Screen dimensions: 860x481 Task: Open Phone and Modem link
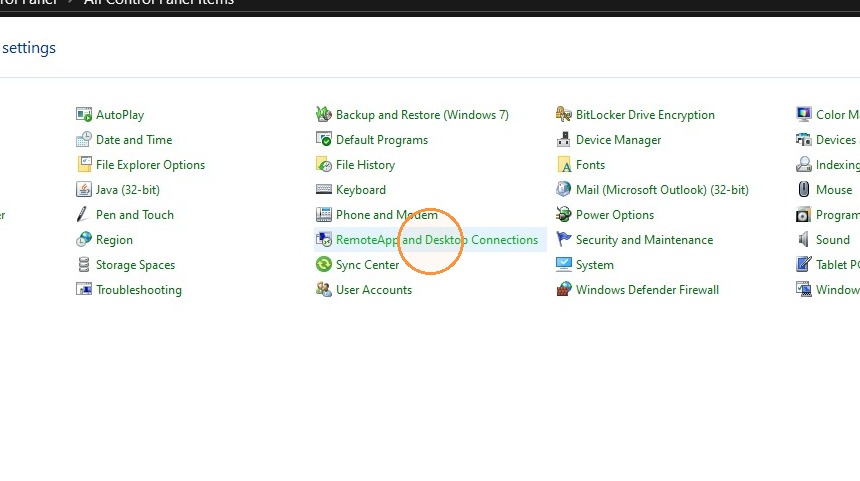click(387, 215)
